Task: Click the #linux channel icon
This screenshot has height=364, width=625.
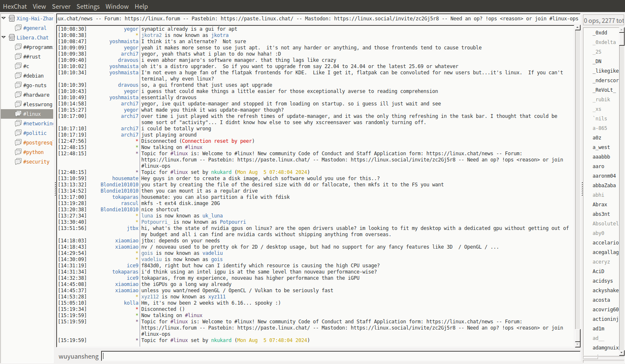Action: [18, 114]
